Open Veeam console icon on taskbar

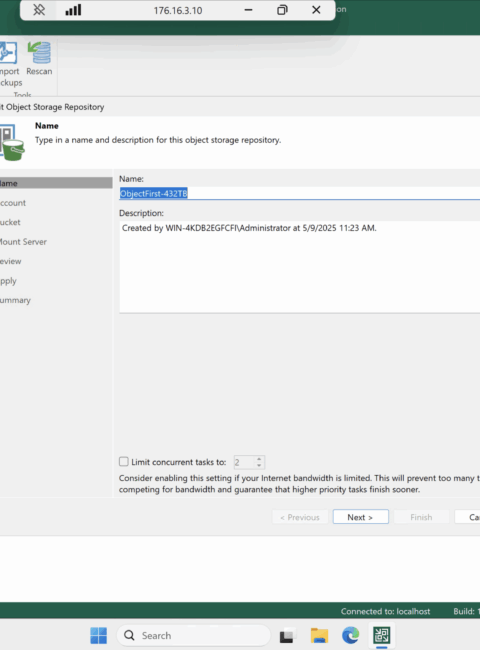click(x=381, y=635)
